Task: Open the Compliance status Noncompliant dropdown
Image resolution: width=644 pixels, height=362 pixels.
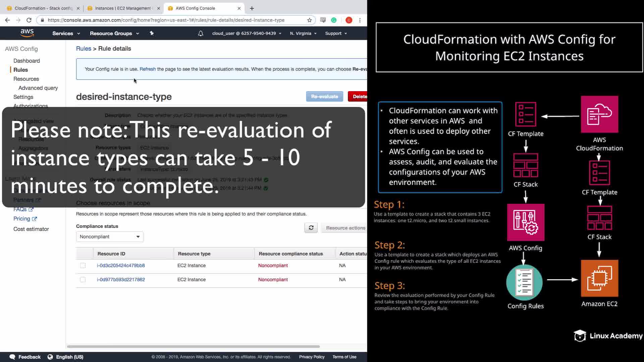Action: [110, 237]
